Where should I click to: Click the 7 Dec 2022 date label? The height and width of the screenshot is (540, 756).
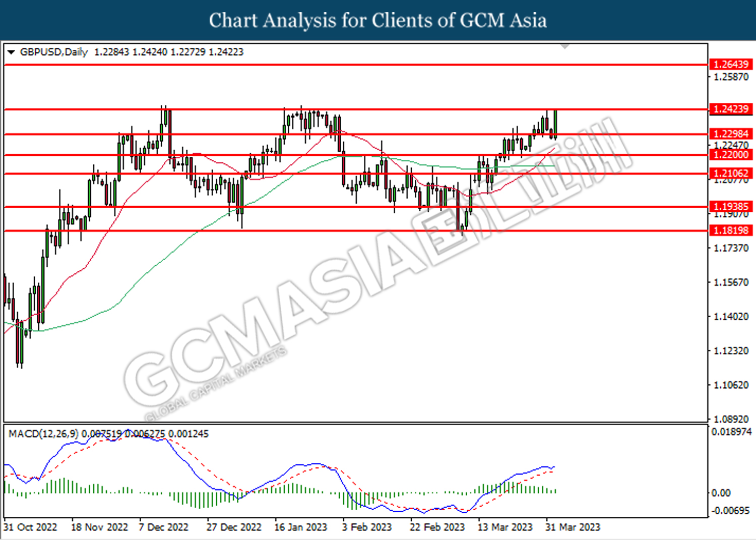tap(163, 527)
